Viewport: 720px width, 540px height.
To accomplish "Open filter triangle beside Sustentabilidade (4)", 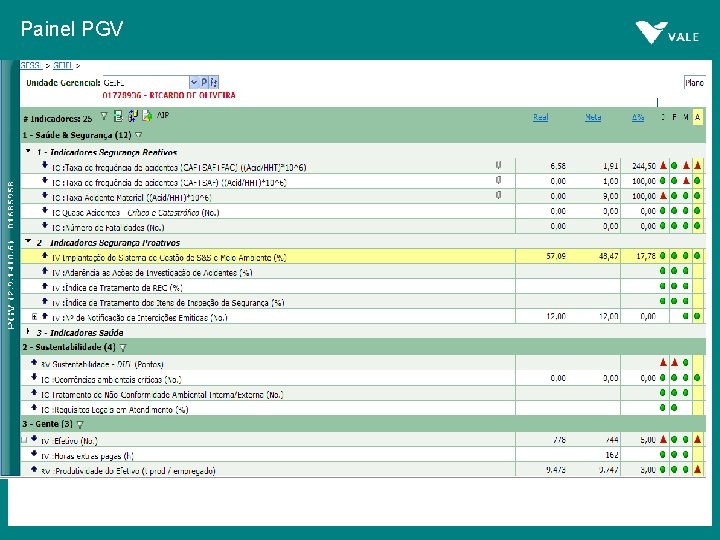I will pos(123,348).
